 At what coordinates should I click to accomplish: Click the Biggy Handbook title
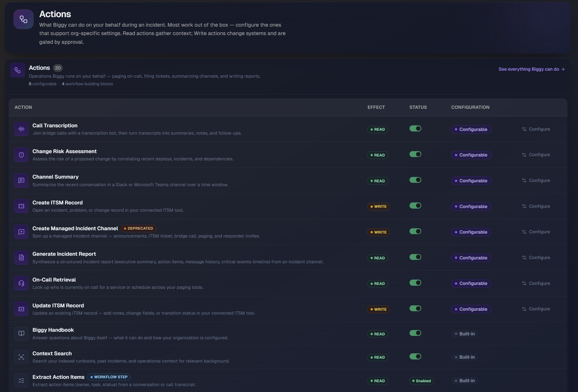pos(53,330)
